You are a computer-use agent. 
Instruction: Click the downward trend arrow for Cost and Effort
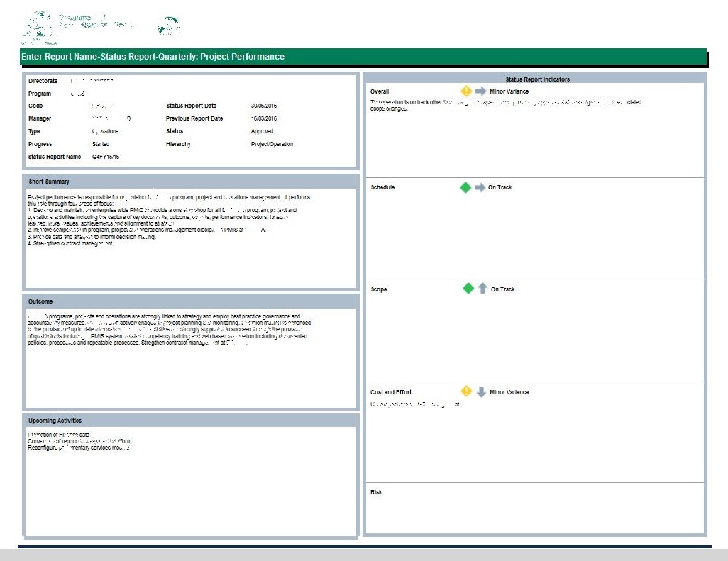click(480, 391)
